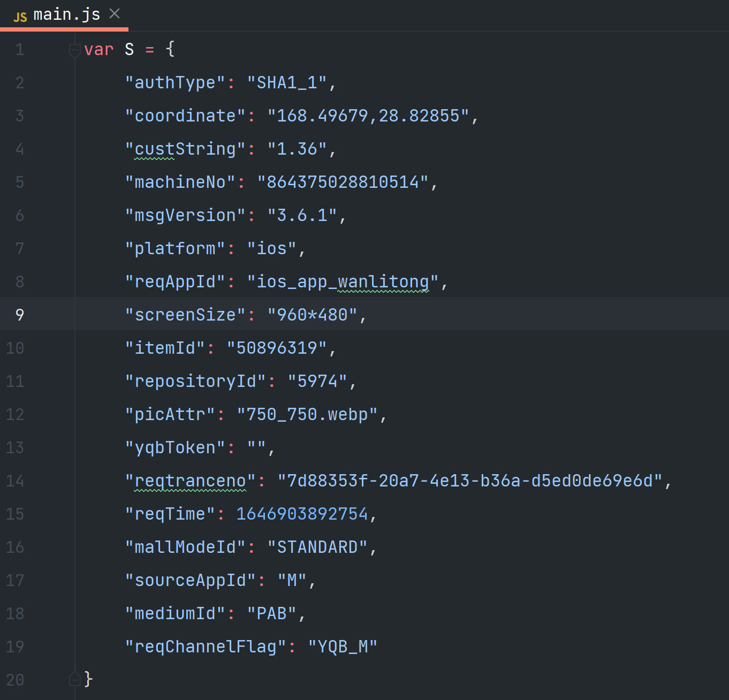729x700 pixels.
Task: Click the "ios_app_wanlitong" value
Action: [x=343, y=282]
